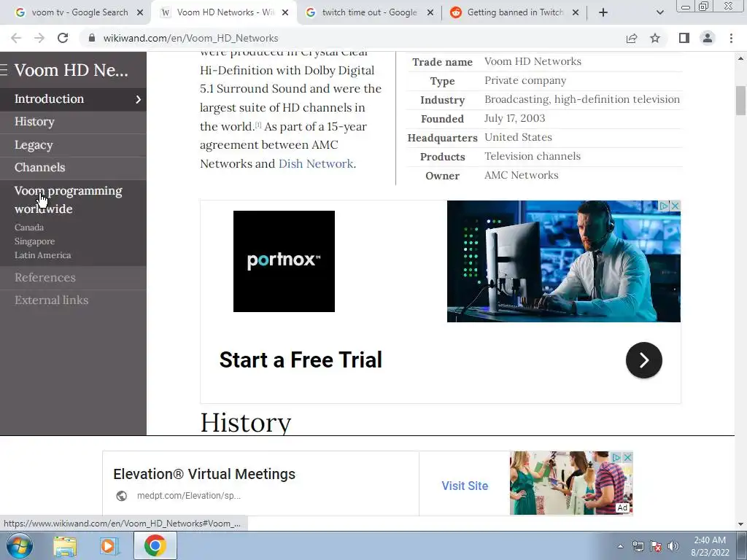Jump to History in the sidebar
This screenshot has width=747, height=560.
[x=34, y=122]
